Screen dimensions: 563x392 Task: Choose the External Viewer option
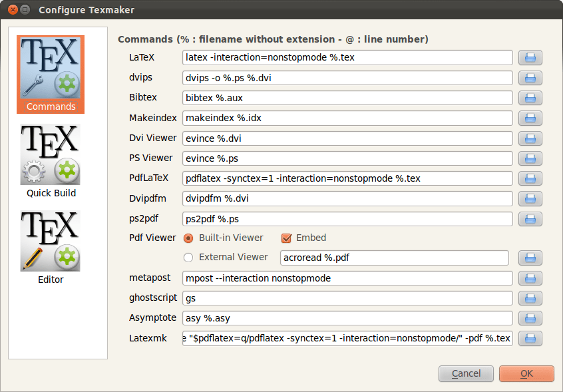pyautogui.click(x=188, y=258)
